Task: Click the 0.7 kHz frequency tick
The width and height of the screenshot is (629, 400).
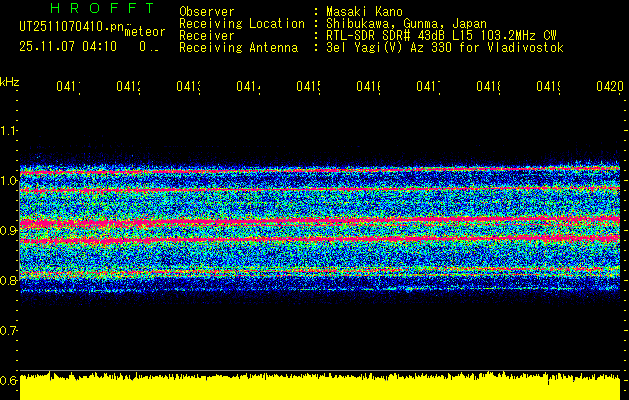Action: click(9, 330)
